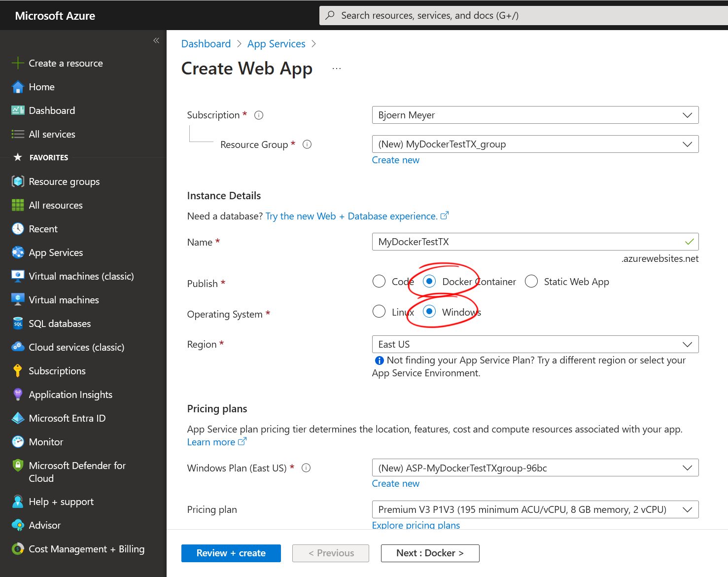Click the Previous button

click(331, 553)
